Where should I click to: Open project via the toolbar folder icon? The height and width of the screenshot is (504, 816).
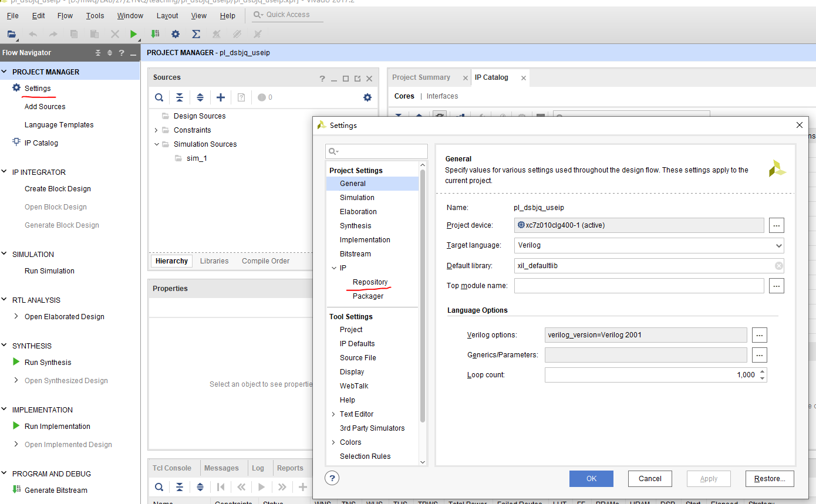point(11,34)
